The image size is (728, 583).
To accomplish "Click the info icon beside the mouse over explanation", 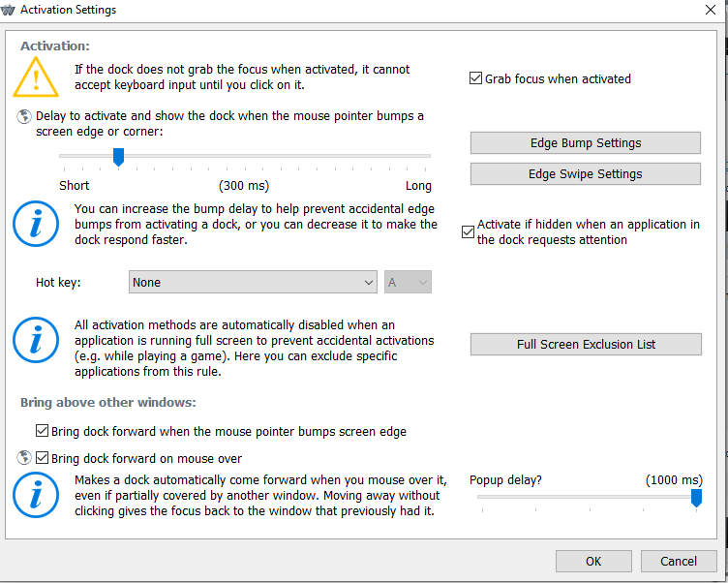I will (x=36, y=496).
